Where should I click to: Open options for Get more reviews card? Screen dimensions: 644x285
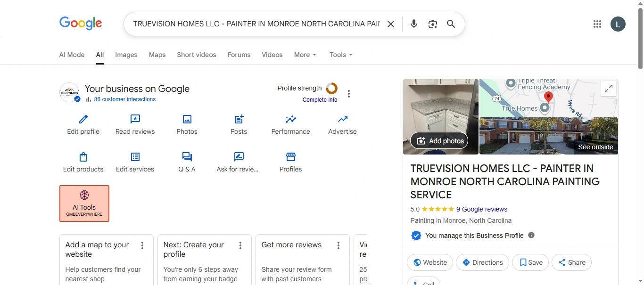339,245
